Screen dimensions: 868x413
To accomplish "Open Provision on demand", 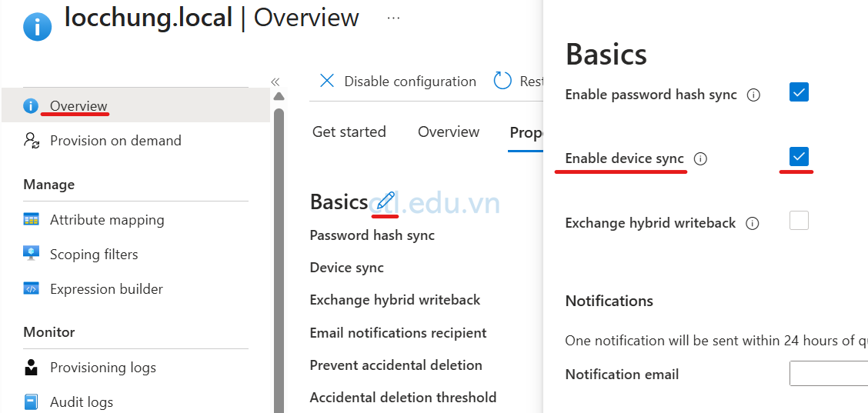I will [x=115, y=141].
